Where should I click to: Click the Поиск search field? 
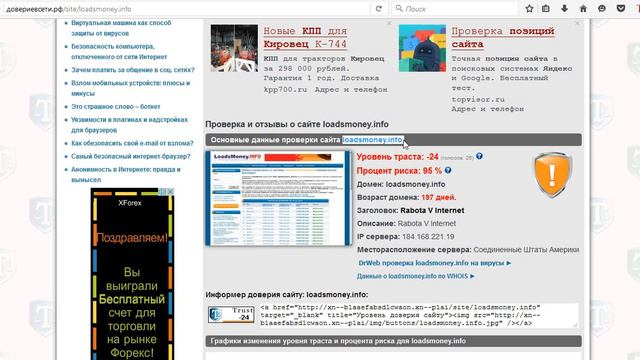pyautogui.click(x=454, y=9)
